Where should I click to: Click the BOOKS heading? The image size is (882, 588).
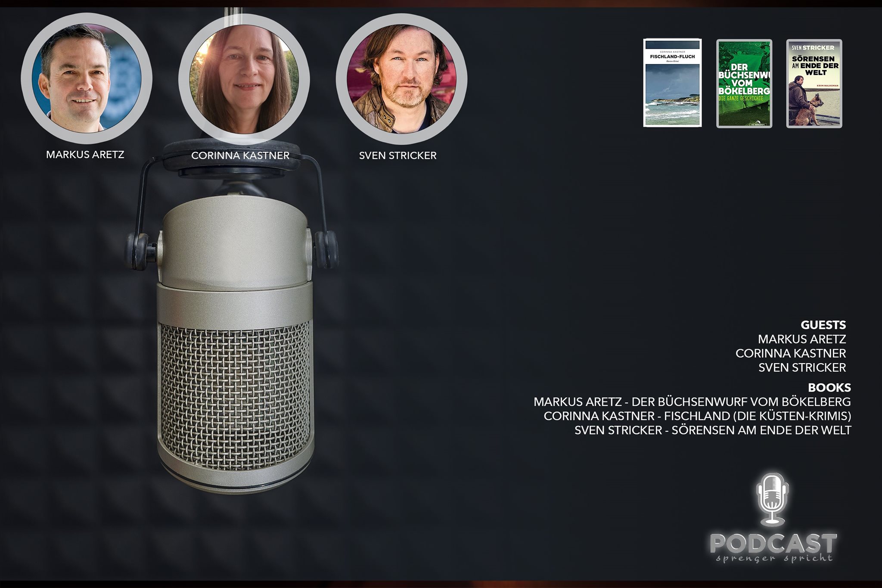click(829, 387)
